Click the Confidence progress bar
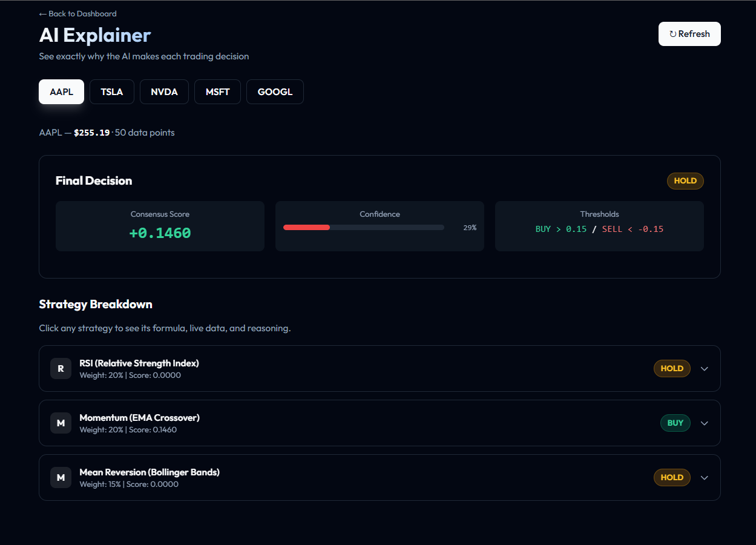Viewport: 756px width, 545px height. tap(363, 227)
